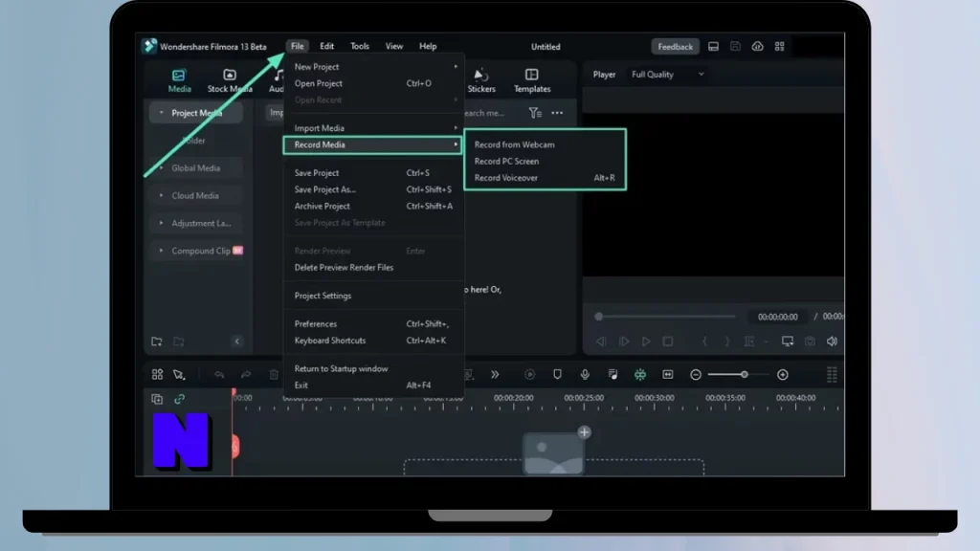
Task: Click the more tools double chevron
Action: tap(495, 375)
